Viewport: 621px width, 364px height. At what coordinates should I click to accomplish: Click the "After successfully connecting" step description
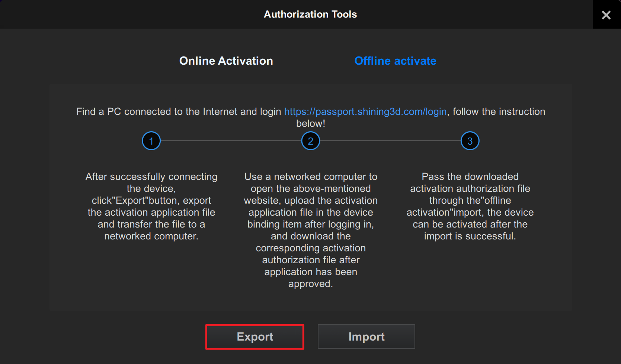[x=151, y=206]
